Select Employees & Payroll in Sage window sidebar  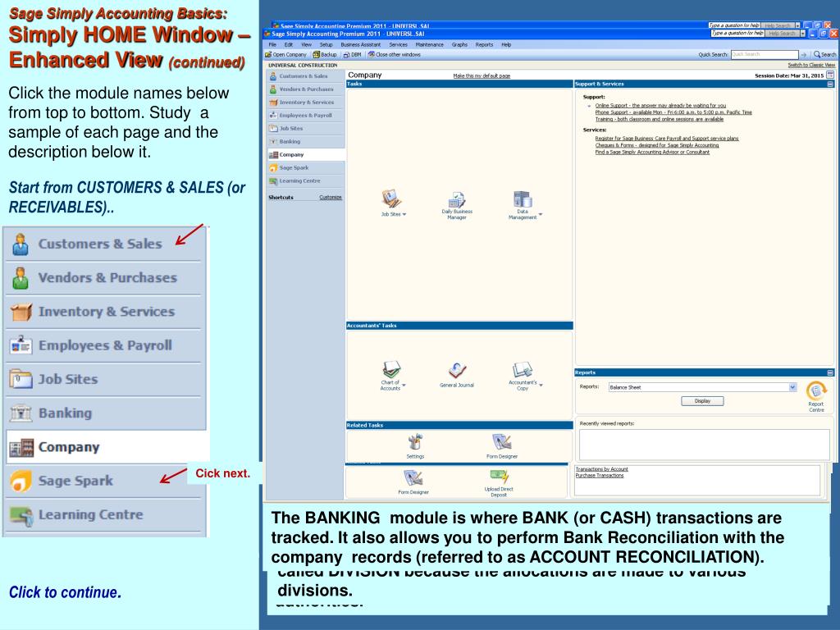tap(305, 116)
